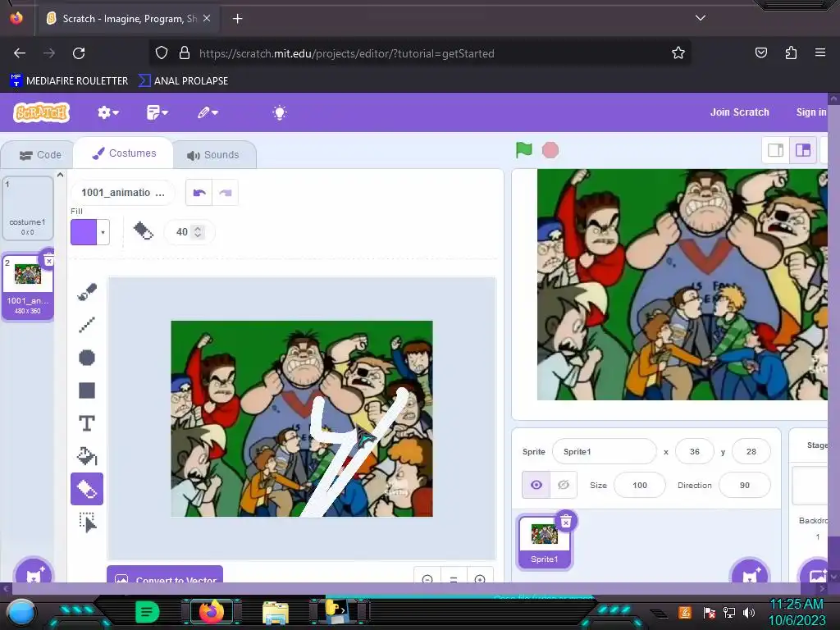The width and height of the screenshot is (840, 630).
Task: Click the red stop button
Action: coord(550,150)
